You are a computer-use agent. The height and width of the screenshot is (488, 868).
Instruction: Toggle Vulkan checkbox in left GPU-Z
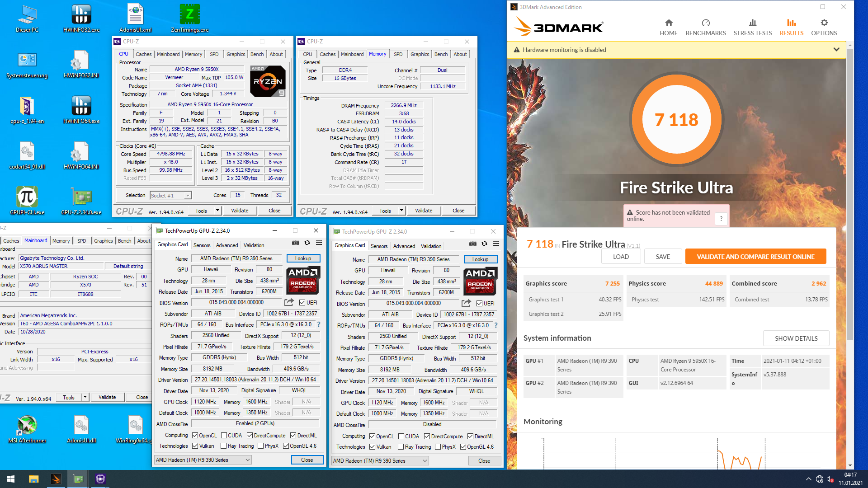(x=195, y=446)
